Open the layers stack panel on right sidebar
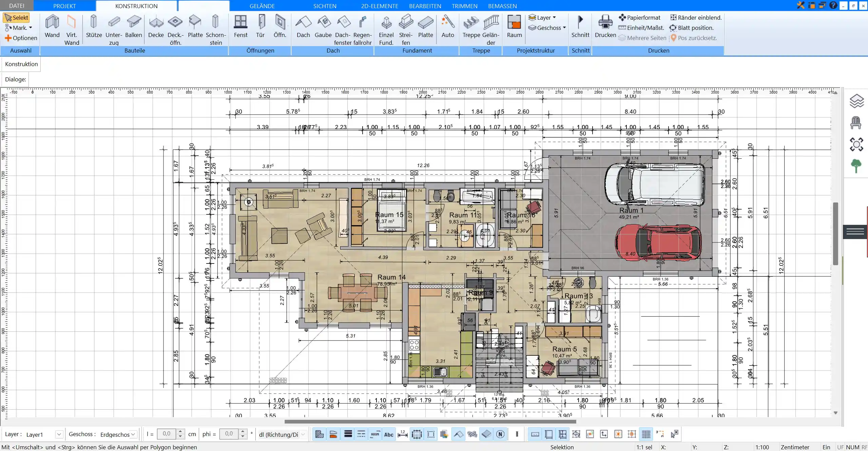The height and width of the screenshot is (451, 868). 856,101
